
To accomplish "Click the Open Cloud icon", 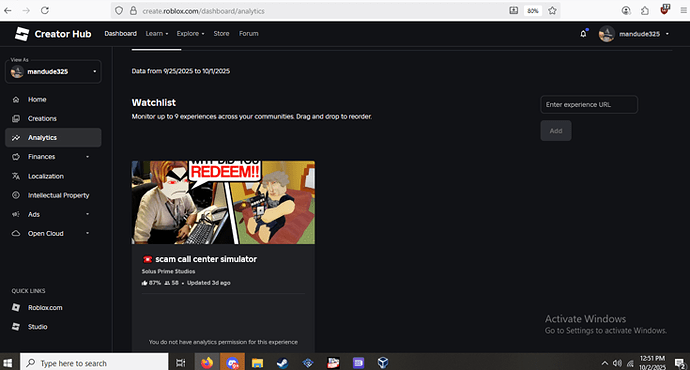I will tap(16, 233).
